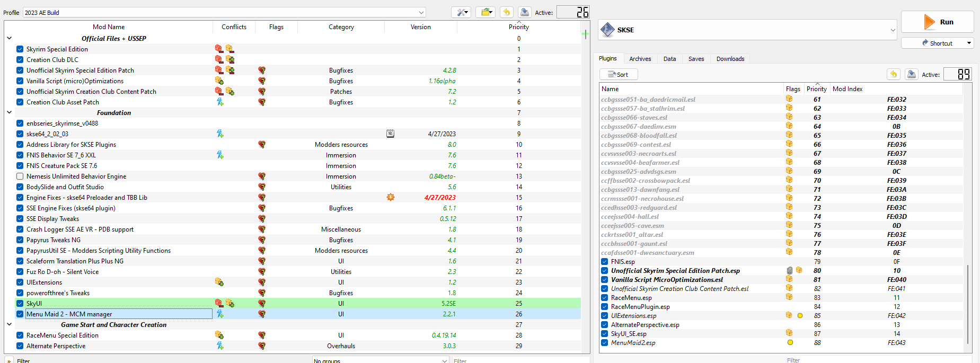The width and height of the screenshot is (980, 363).
Task: Disable the SkyUI_SE.esp plugin checkbox
Action: 604,333
